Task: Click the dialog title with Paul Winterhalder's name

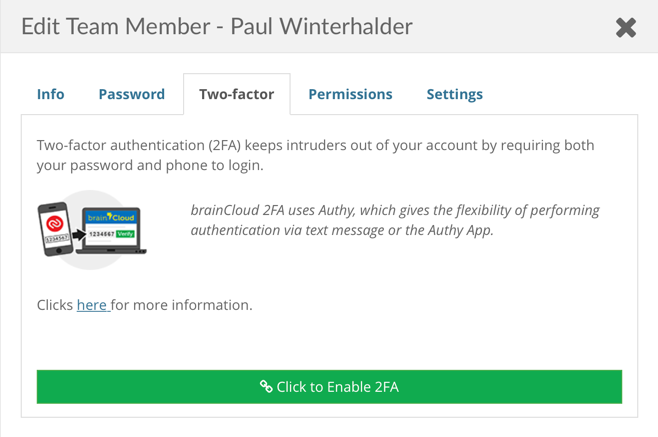Action: [217, 27]
